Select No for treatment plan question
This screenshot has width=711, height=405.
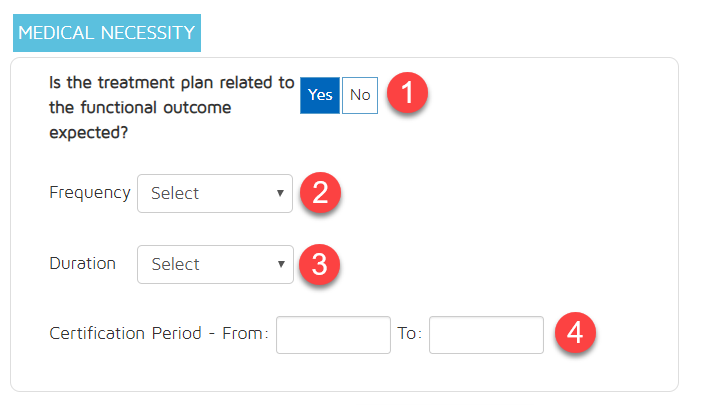point(360,95)
